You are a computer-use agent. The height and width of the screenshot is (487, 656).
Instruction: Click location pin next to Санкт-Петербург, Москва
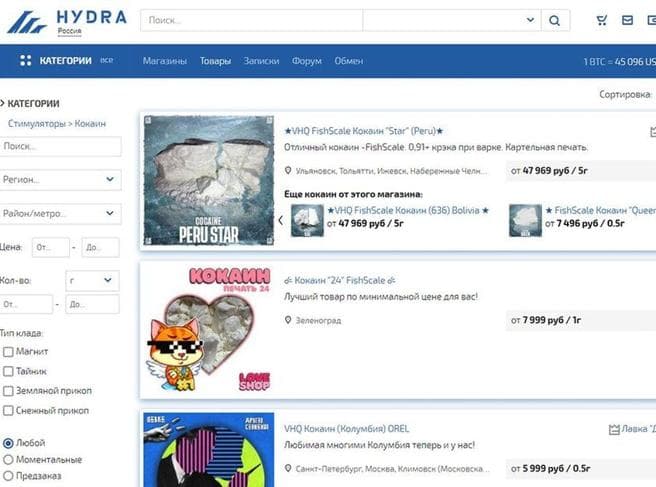[x=288, y=468]
